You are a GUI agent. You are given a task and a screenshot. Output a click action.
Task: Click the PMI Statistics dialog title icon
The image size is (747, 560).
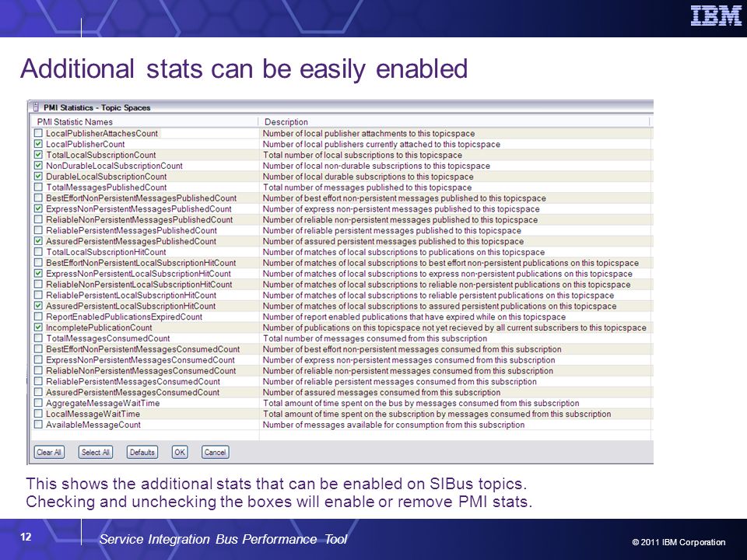click(35, 107)
